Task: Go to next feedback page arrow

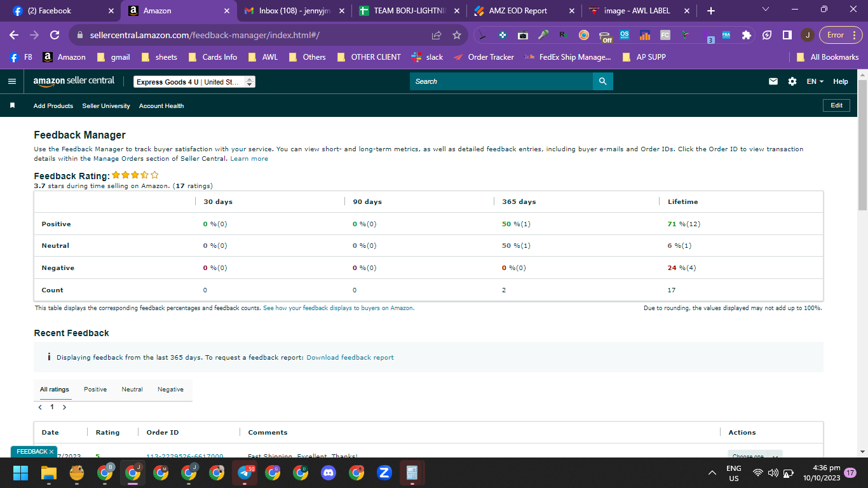Action: 64,407
